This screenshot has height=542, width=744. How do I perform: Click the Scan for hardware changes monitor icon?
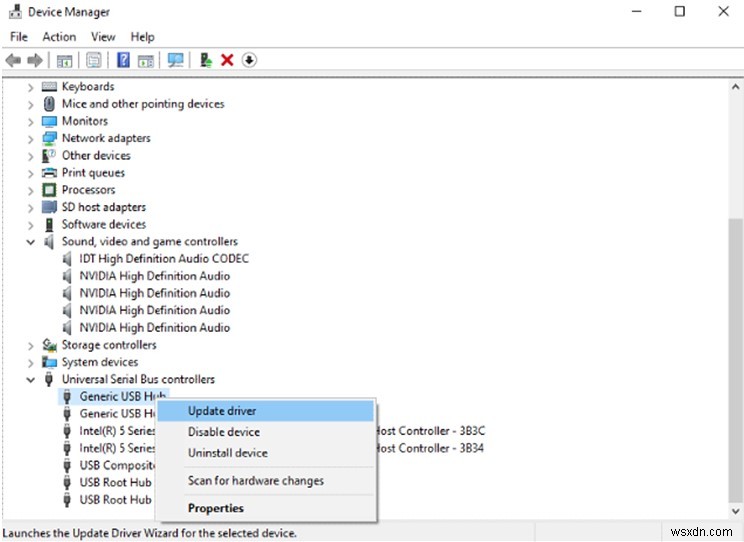pyautogui.click(x=176, y=60)
